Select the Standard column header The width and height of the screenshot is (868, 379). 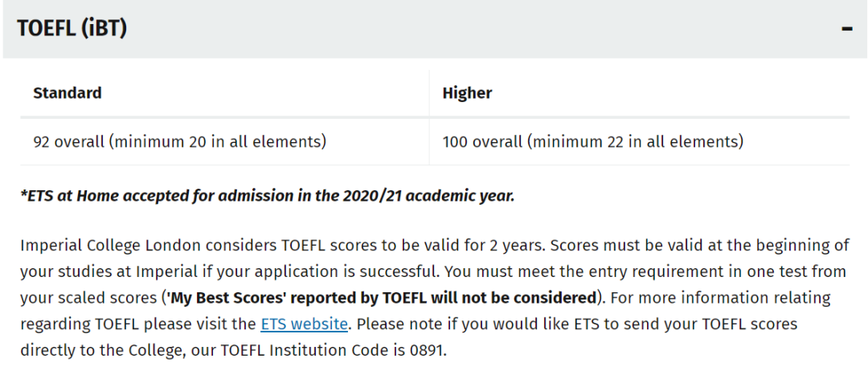[68, 93]
